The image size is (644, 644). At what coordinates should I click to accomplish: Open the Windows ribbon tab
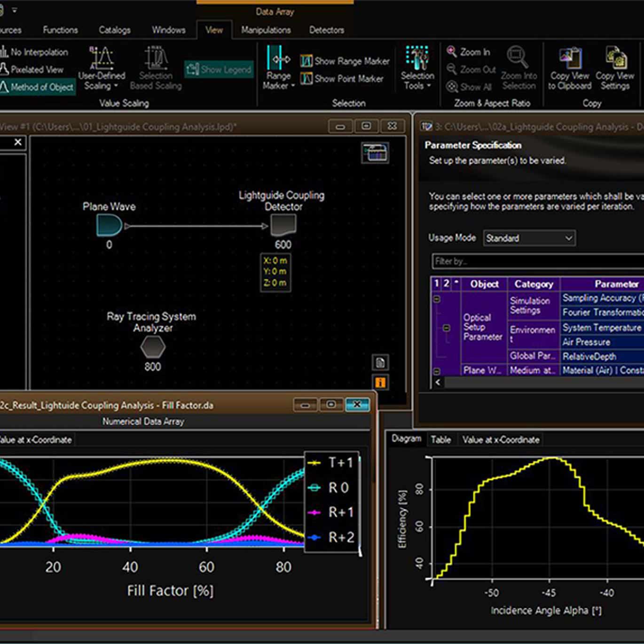(x=168, y=30)
